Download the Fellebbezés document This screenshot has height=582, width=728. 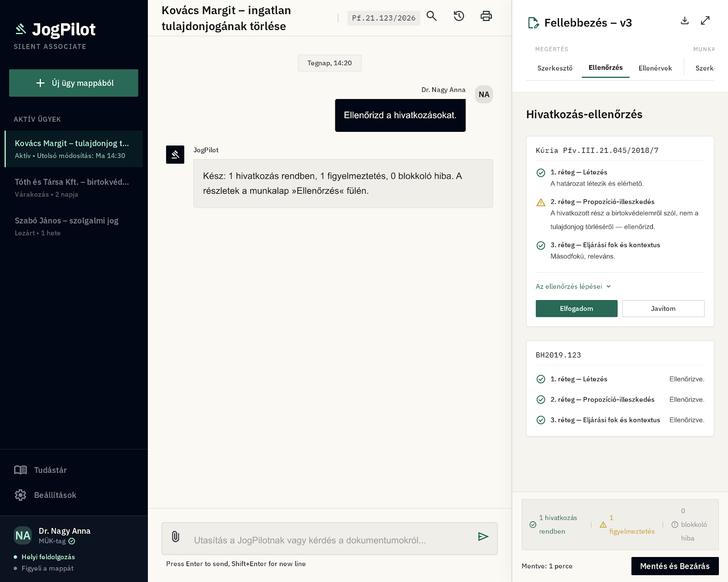(x=685, y=20)
